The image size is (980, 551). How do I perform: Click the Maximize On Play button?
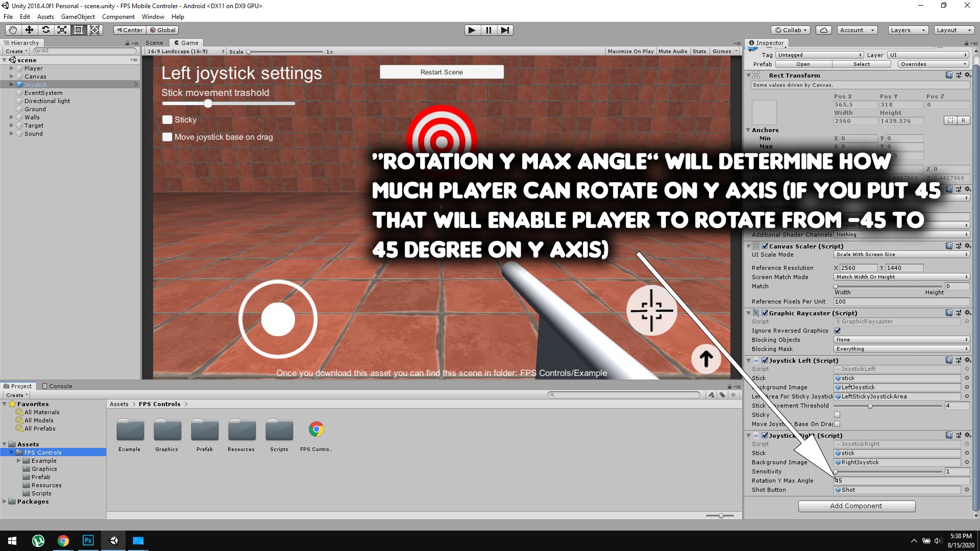pos(630,51)
